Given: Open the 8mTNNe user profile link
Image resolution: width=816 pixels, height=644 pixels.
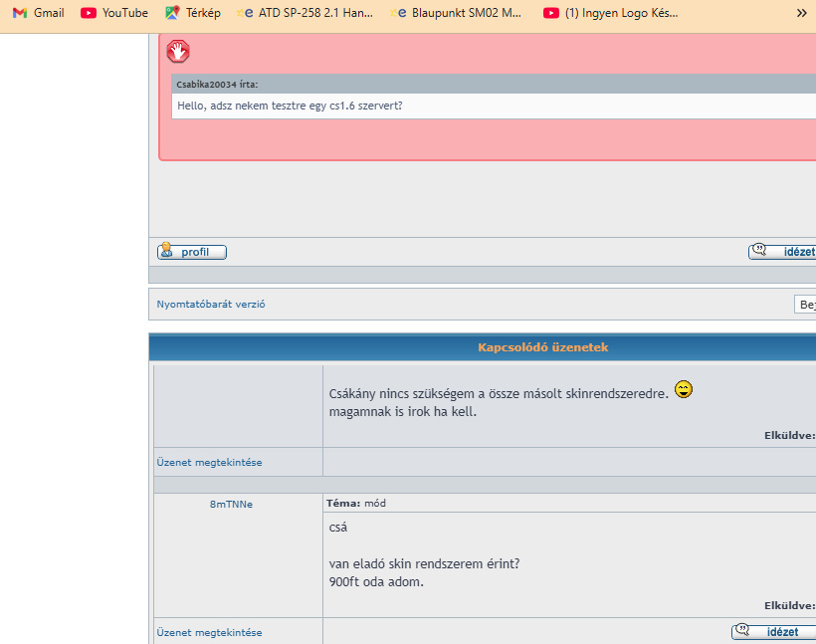Looking at the screenshot, I should [x=231, y=504].
